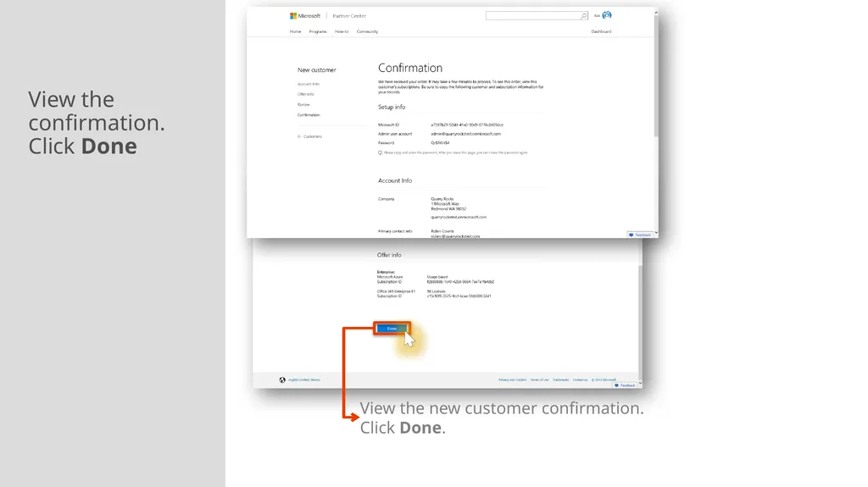Screen dimensions: 868x487
Task: Click the quarryrockstest.onmicrosoft.com domain text
Action: (x=459, y=217)
